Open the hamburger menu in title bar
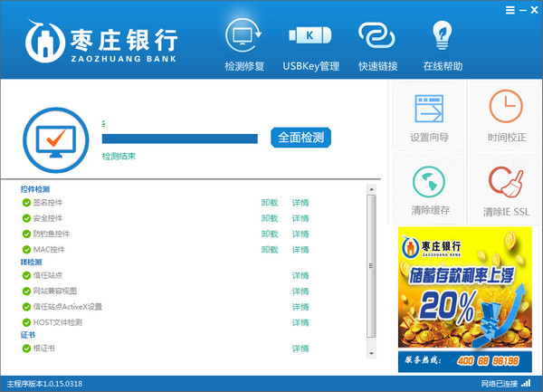 pos(510,10)
